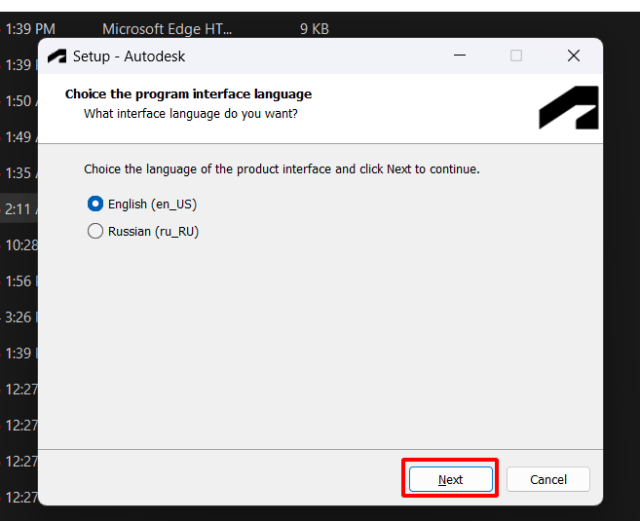Click the instruction text mentioning "click Next to continue"
Screen dimensions: 640x522
pyautogui.click(x=281, y=169)
